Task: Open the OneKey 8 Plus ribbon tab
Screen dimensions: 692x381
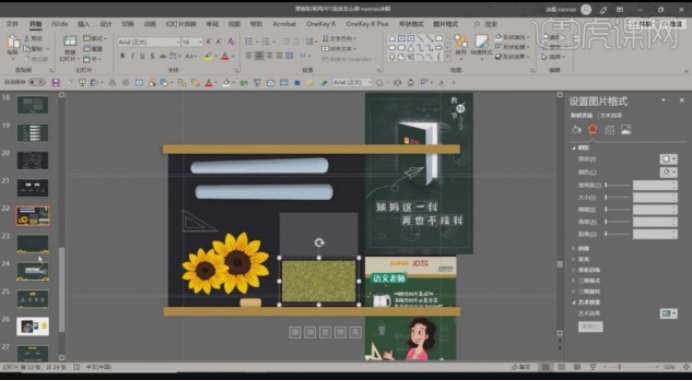Action: pyautogui.click(x=367, y=24)
